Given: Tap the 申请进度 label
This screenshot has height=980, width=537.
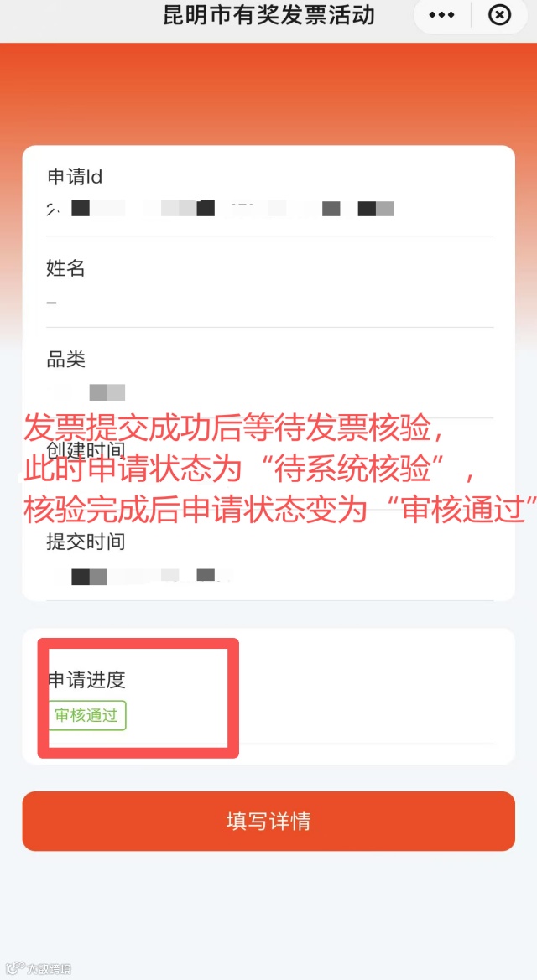Looking at the screenshot, I should 87,680.
